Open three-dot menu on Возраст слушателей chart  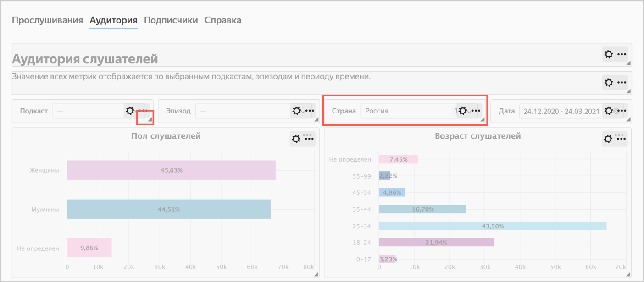[x=622, y=139]
